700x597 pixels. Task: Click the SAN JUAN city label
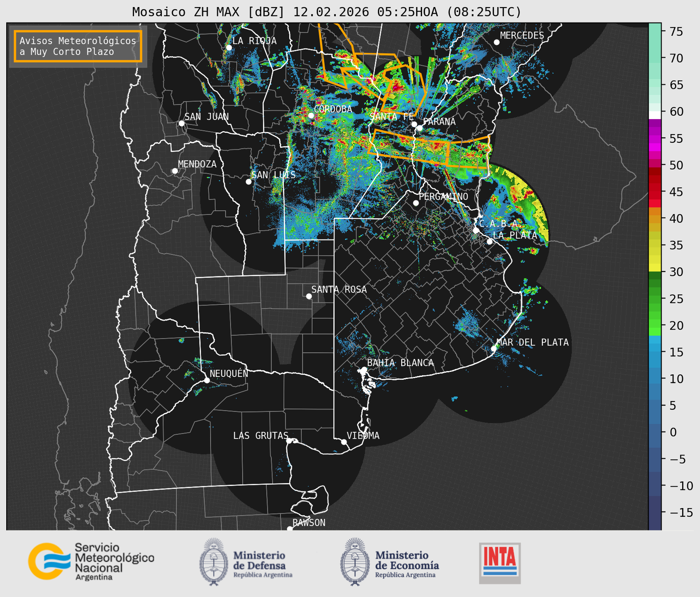(207, 117)
